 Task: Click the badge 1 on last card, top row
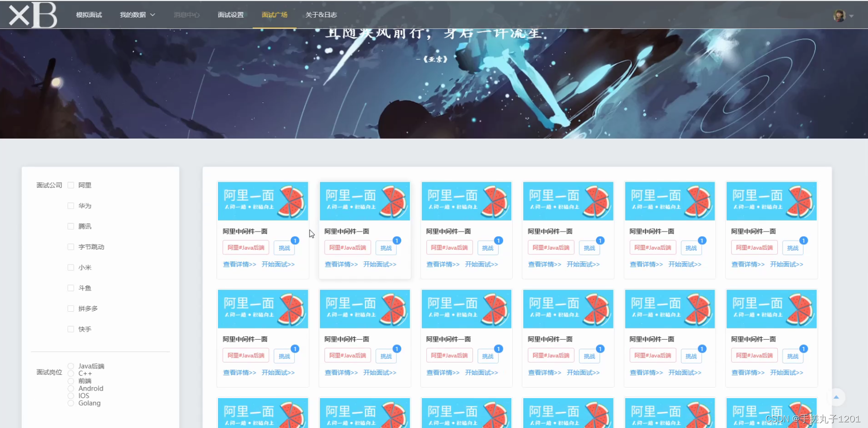(803, 241)
